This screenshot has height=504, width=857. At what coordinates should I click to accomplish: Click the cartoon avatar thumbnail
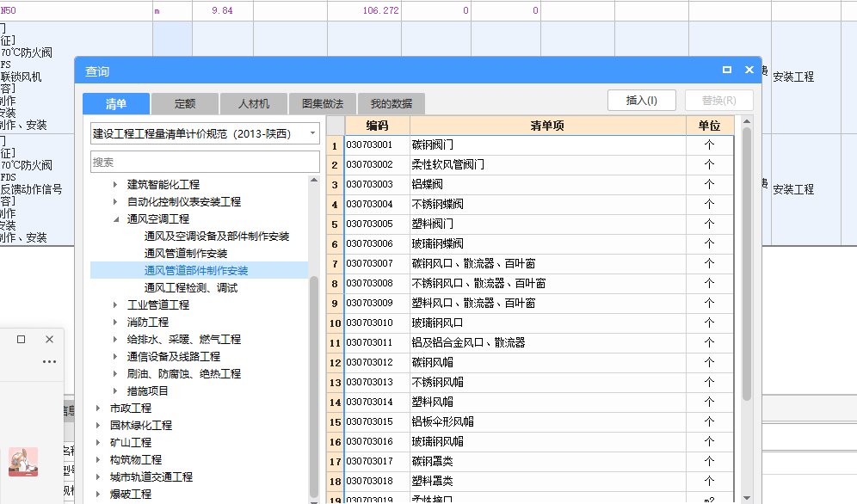(x=23, y=462)
